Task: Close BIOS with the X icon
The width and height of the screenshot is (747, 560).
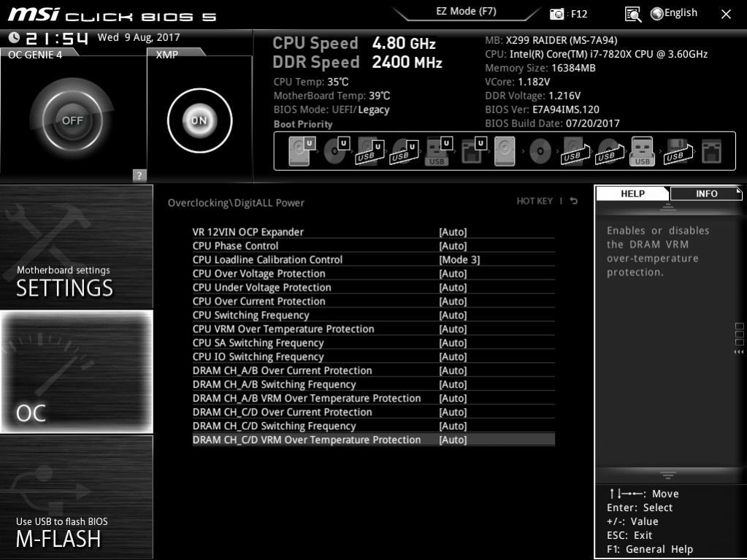Action: [726, 15]
